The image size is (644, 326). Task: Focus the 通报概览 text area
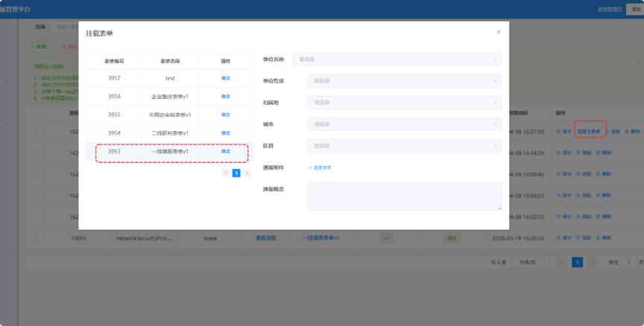point(405,196)
